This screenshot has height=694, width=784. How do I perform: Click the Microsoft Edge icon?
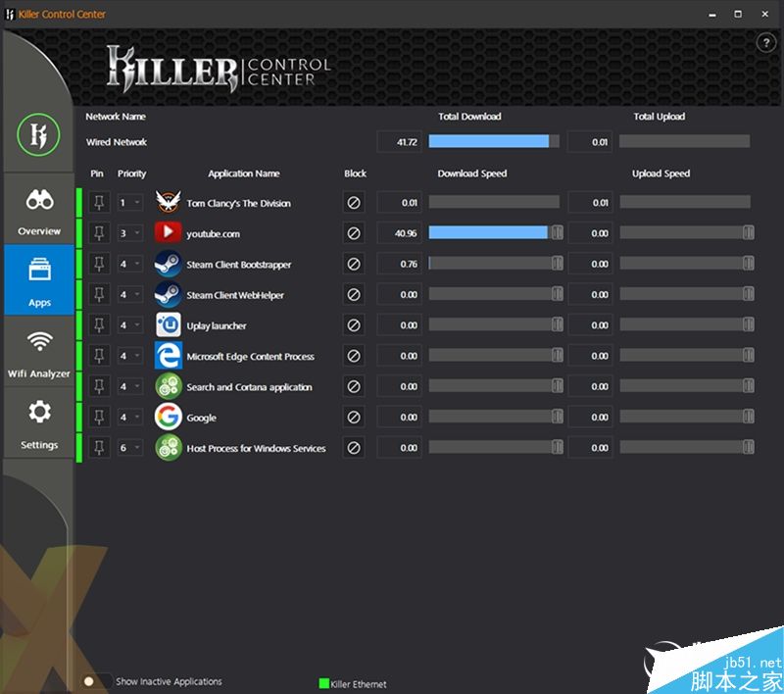168,356
